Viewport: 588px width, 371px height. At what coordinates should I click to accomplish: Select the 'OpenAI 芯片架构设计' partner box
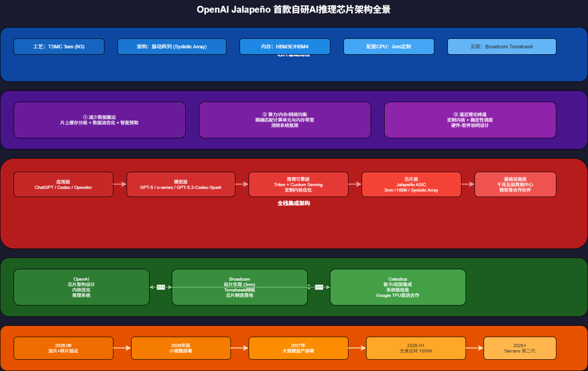point(81,287)
